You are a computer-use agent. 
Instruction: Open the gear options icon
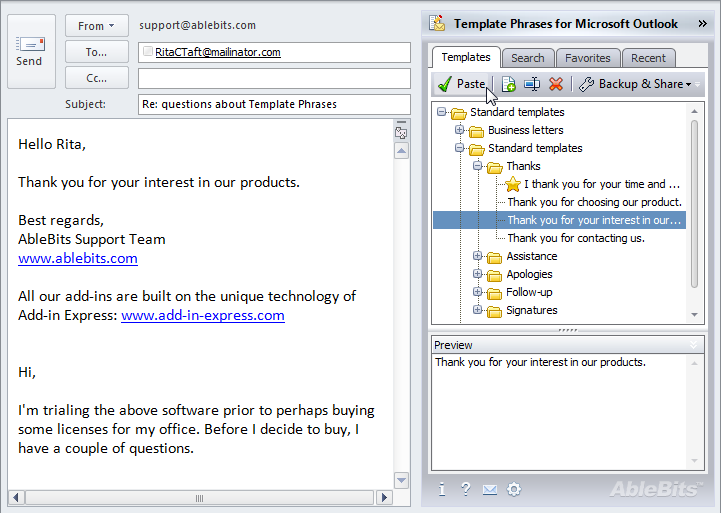tap(514, 489)
